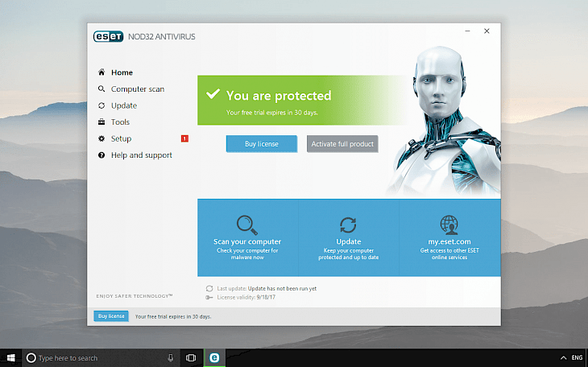Click ENJOY SAFER TECHNOLOGY slogan text
The image size is (588, 367).
click(x=135, y=296)
